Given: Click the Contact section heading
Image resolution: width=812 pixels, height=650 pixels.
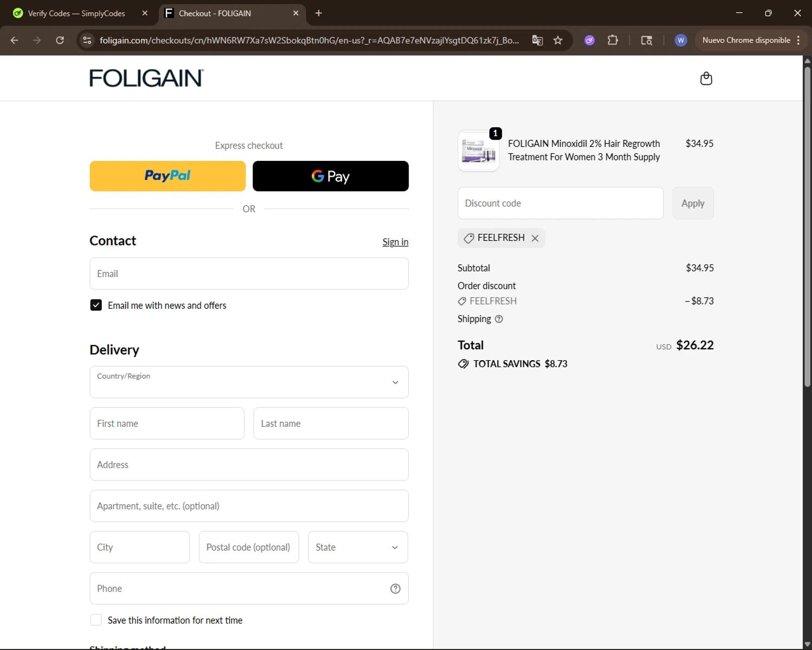Looking at the screenshot, I should click(113, 240).
